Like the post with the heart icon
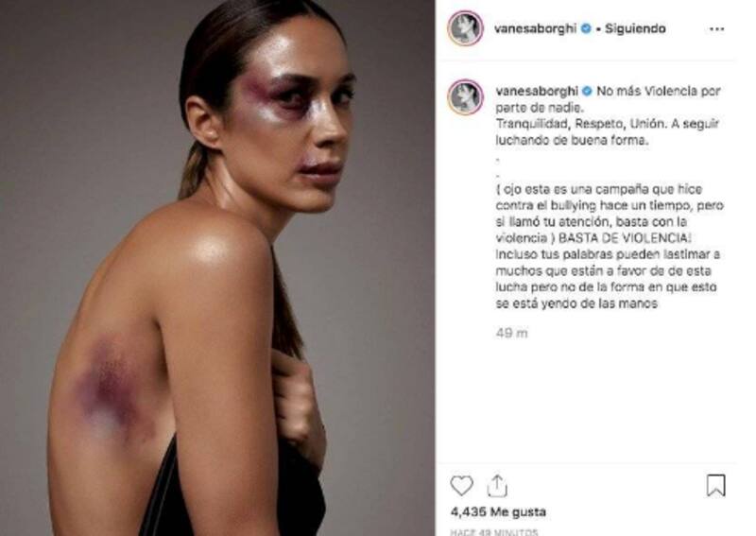The image size is (756, 536). click(461, 485)
